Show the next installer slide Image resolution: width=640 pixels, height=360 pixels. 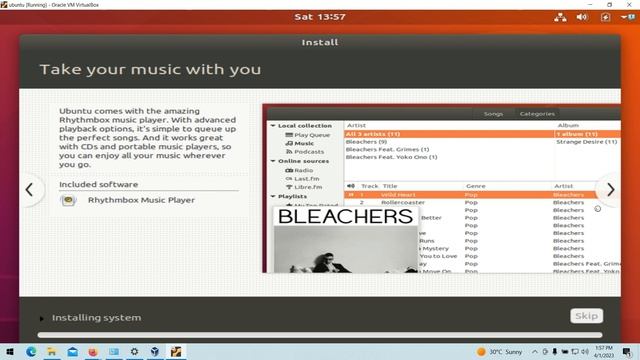click(610, 190)
